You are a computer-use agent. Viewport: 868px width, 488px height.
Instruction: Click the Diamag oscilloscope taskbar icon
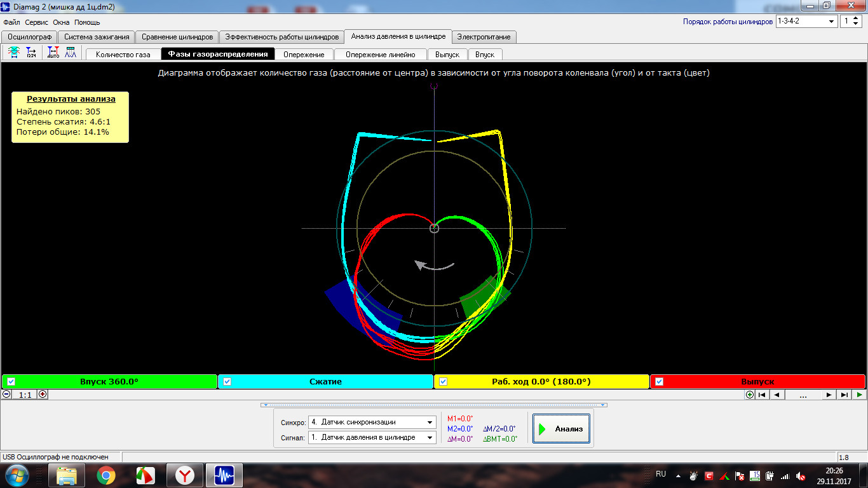224,475
